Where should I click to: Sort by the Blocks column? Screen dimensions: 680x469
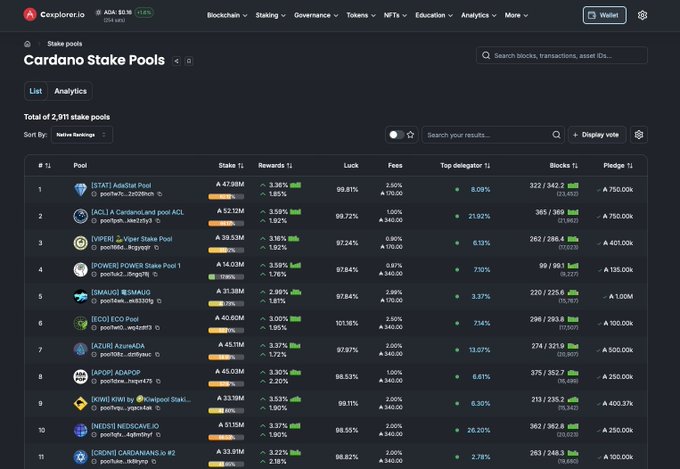pyautogui.click(x=563, y=166)
